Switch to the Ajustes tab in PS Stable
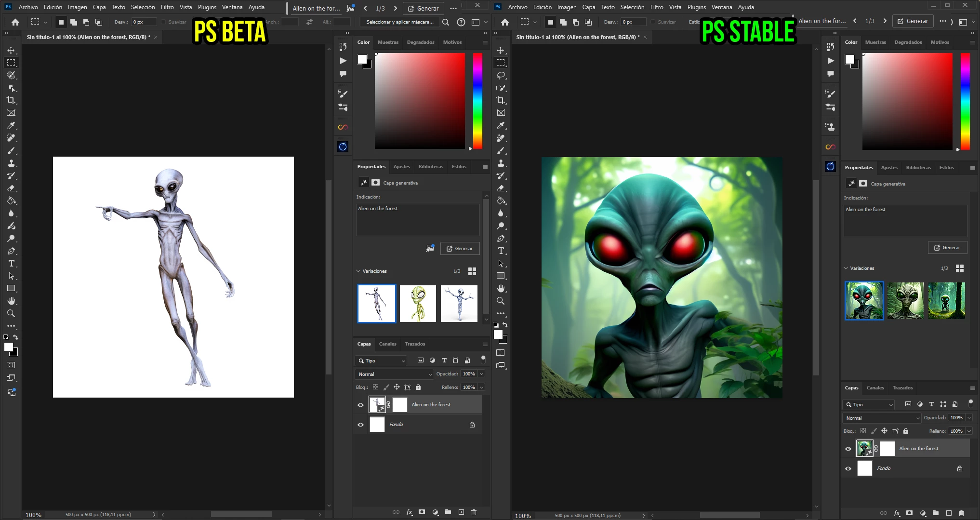Screen dimensions: 980x520 click(889, 168)
